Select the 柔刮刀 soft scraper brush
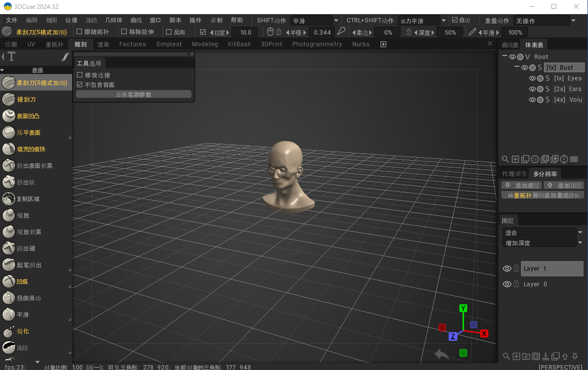Image resolution: width=588 pixels, height=370 pixels. (36, 83)
